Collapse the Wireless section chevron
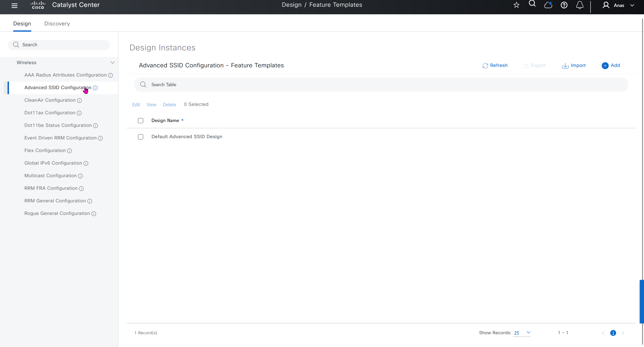The height and width of the screenshot is (347, 644). [113, 62]
